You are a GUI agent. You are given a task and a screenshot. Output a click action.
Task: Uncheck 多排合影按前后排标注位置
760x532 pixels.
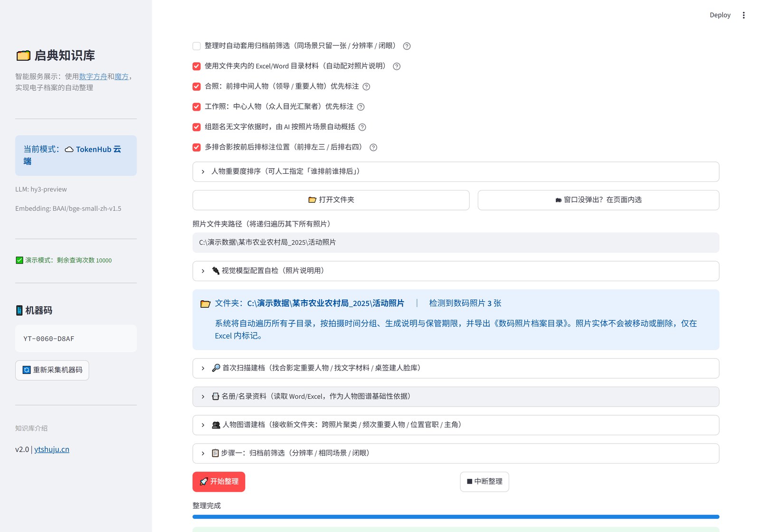pyautogui.click(x=197, y=147)
